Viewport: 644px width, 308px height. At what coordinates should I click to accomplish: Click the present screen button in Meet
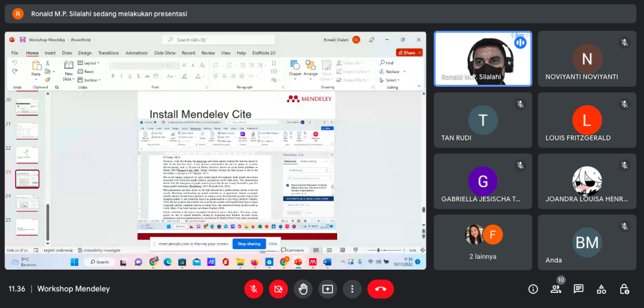327,289
